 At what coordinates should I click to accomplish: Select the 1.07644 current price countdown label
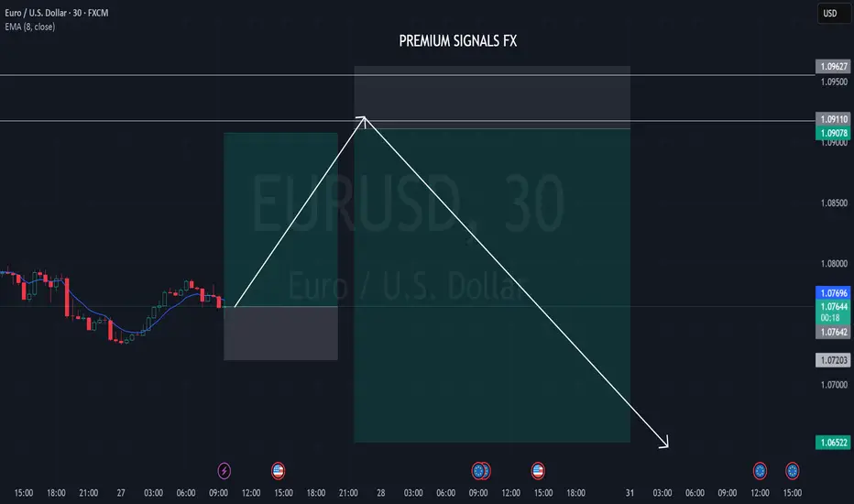coord(833,312)
